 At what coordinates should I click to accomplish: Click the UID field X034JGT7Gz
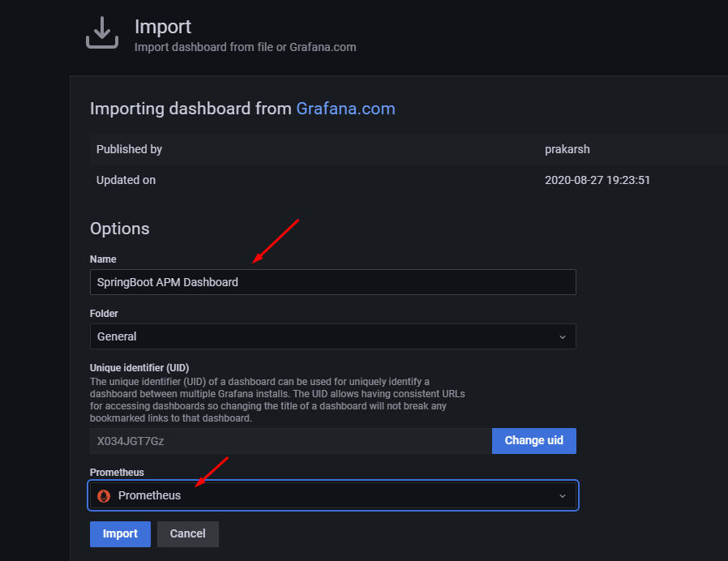coord(291,441)
